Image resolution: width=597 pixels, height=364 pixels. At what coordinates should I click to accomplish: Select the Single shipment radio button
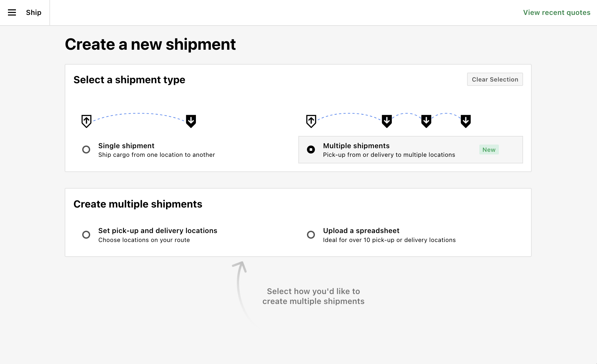86,150
